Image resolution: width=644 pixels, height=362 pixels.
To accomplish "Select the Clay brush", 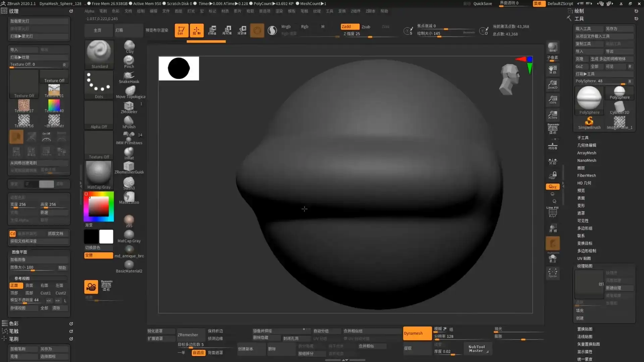I will click(x=129, y=47).
